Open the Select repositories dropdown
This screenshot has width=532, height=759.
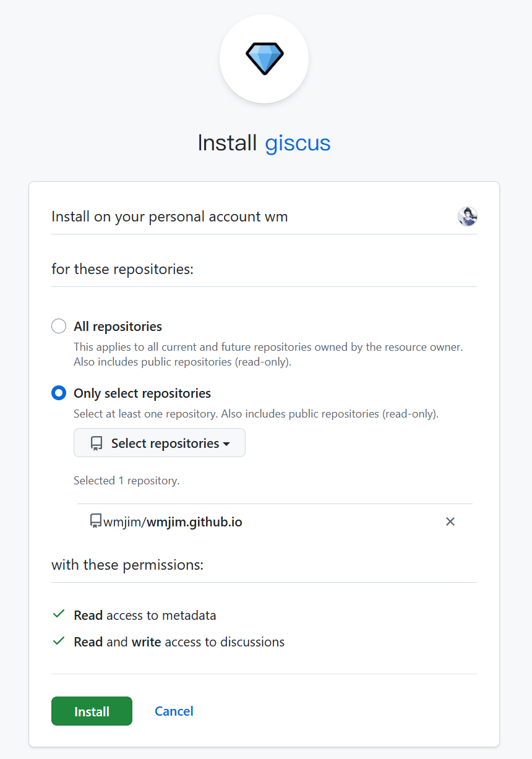[160, 443]
